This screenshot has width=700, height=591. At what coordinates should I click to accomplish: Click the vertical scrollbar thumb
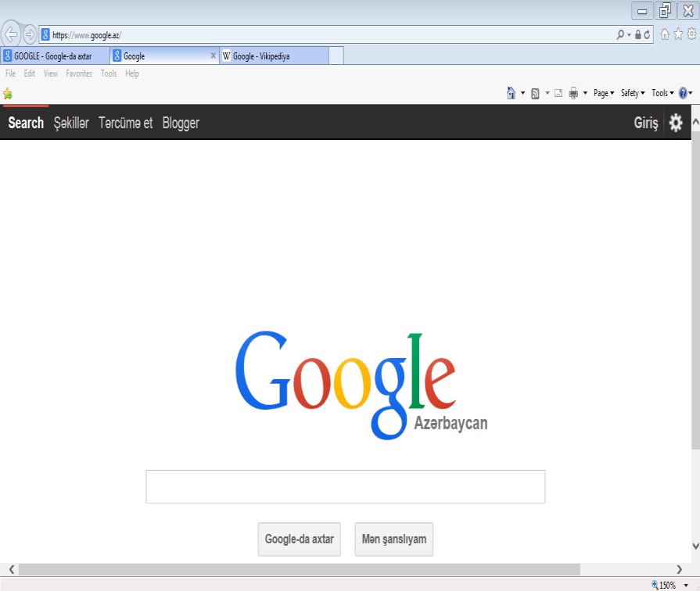click(695, 290)
